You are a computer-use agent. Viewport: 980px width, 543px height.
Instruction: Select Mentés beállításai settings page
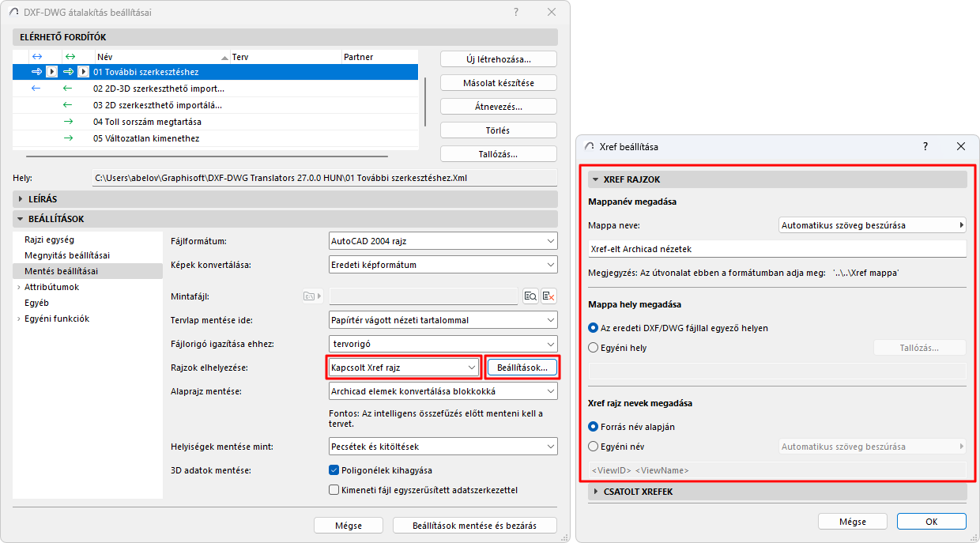click(88, 271)
